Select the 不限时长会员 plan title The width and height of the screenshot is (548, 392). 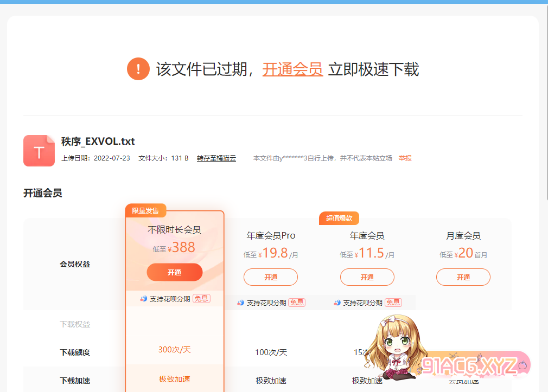[x=174, y=230]
